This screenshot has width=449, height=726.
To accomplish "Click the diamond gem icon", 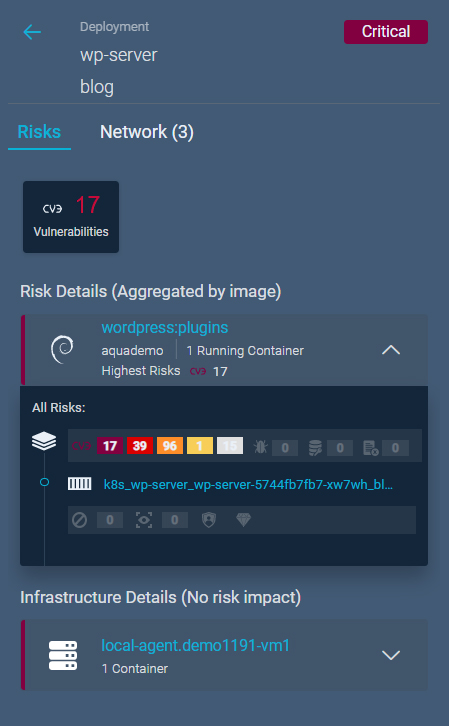I will click(243, 520).
